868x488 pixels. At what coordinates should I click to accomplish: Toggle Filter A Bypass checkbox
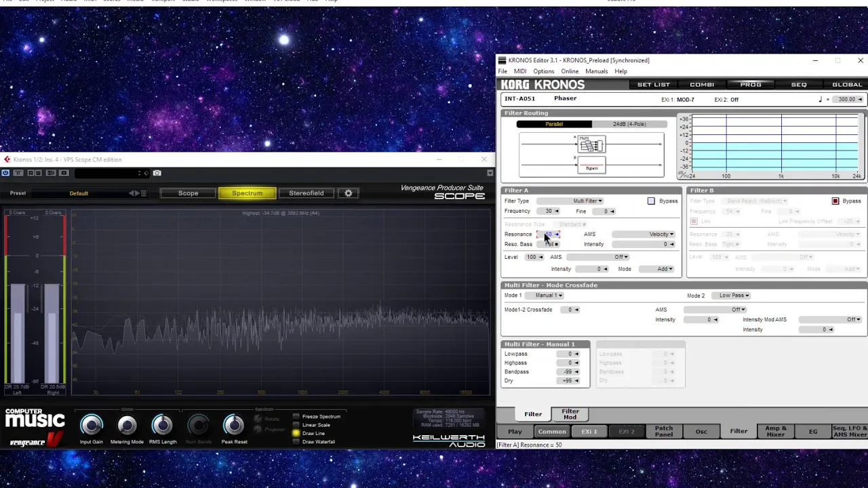pos(651,201)
